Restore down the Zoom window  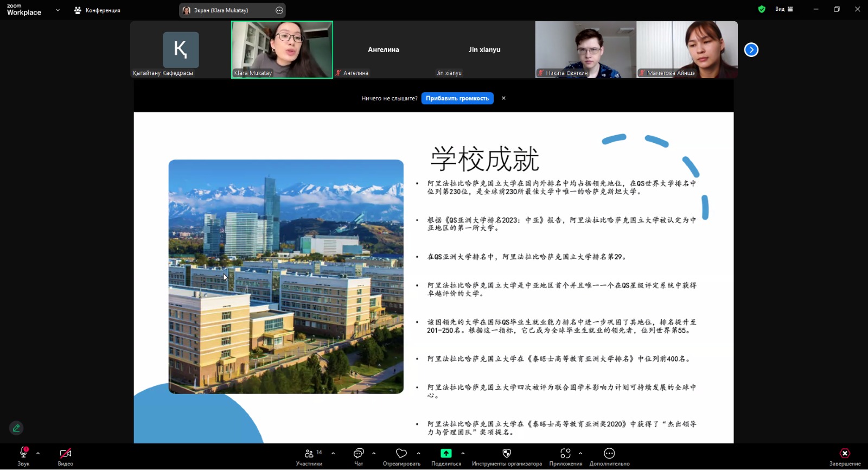pos(837,9)
